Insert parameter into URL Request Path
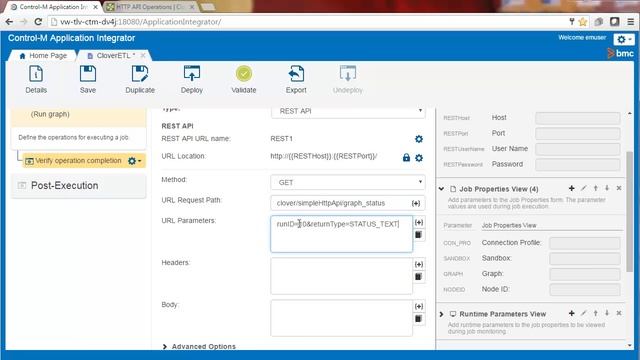Screen dimensions: 640x360 click(416, 203)
